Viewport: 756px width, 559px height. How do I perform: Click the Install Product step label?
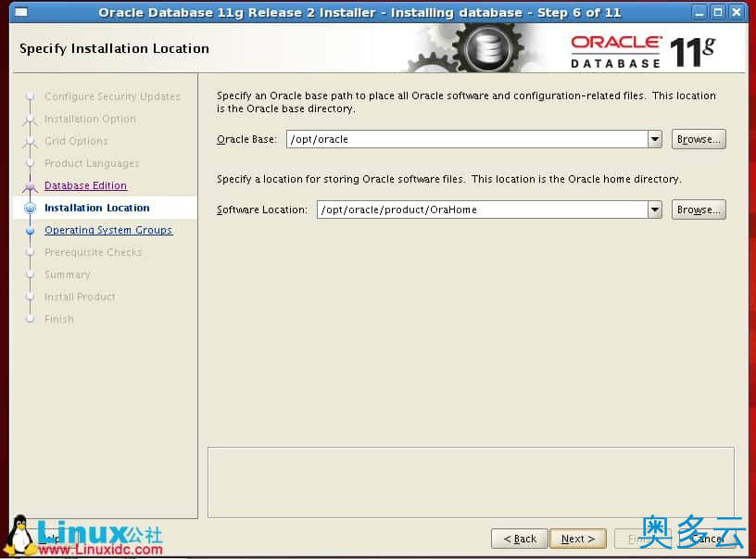(80, 297)
